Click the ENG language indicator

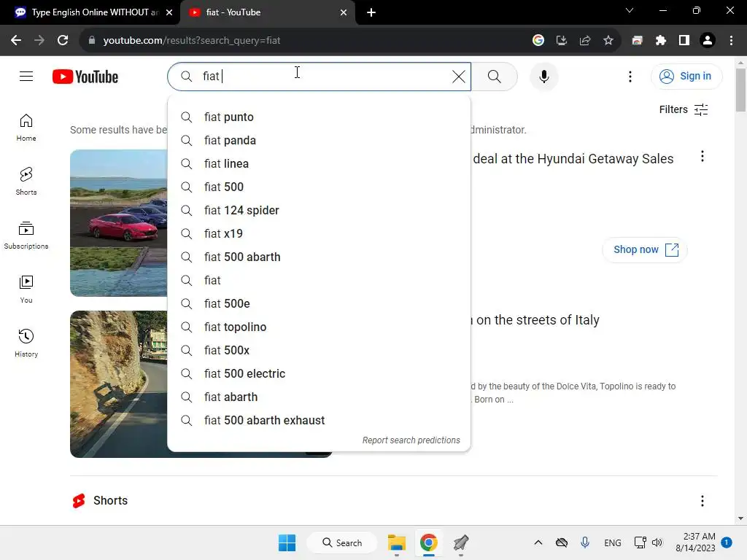point(612,542)
